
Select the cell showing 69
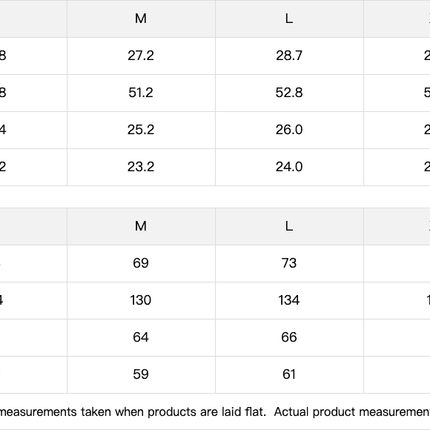tap(141, 263)
